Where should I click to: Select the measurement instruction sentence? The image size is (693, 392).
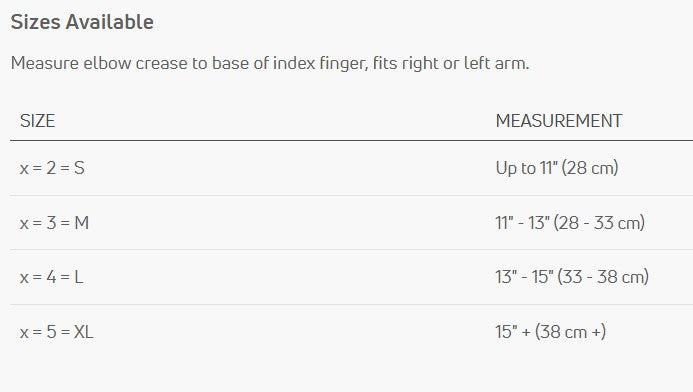[270, 63]
